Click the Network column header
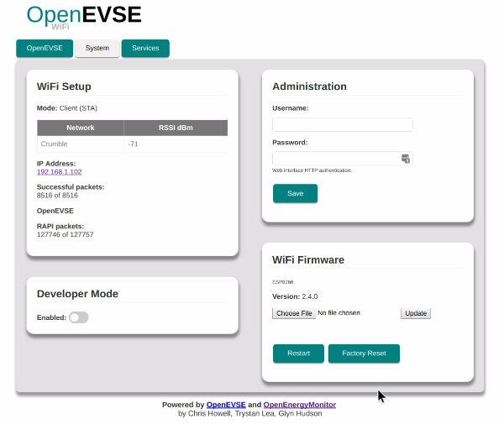Screen dimensions: 504x424 [x=81, y=128]
